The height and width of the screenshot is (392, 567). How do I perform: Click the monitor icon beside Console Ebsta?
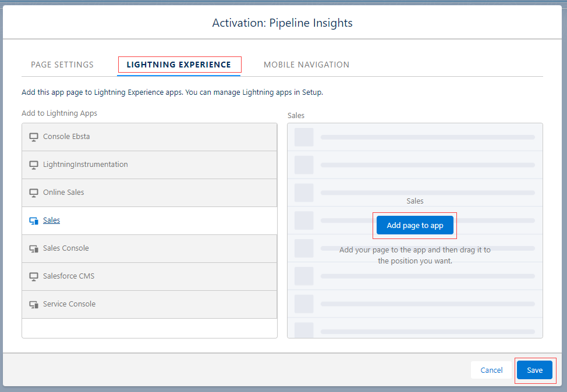point(34,137)
